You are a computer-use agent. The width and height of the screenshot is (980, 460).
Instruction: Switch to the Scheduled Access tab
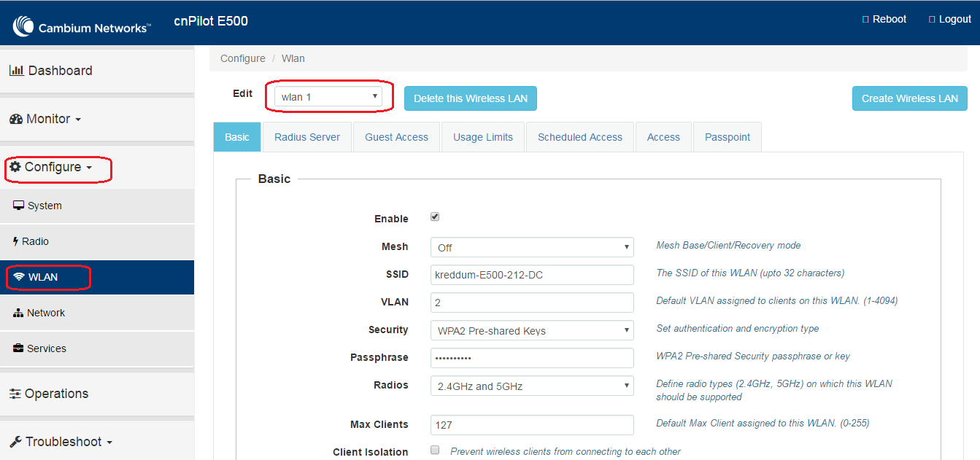coord(580,137)
